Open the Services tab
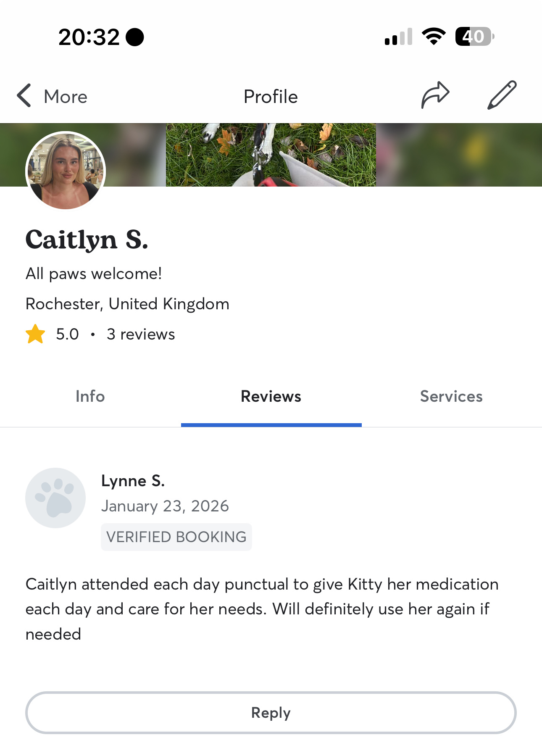 tap(452, 396)
